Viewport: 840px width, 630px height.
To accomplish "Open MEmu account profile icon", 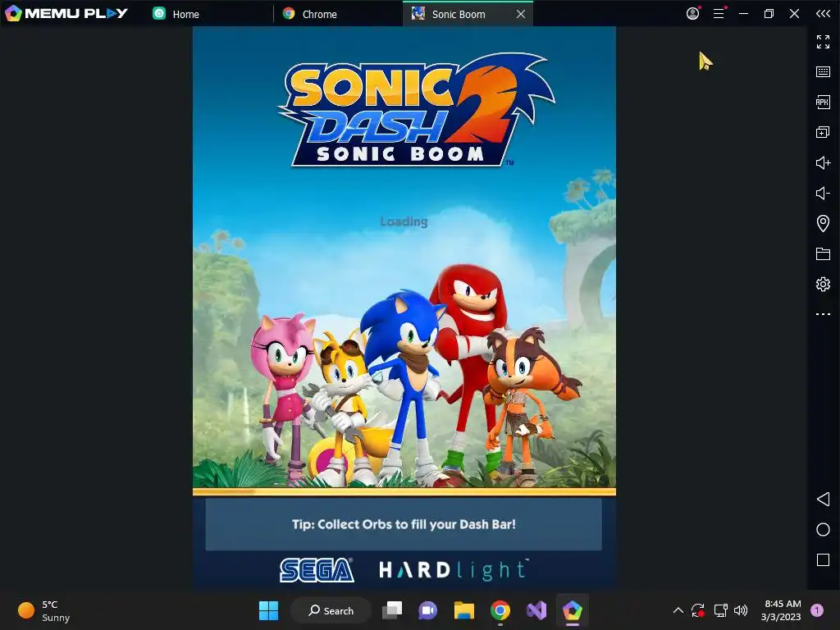I will pos(692,13).
